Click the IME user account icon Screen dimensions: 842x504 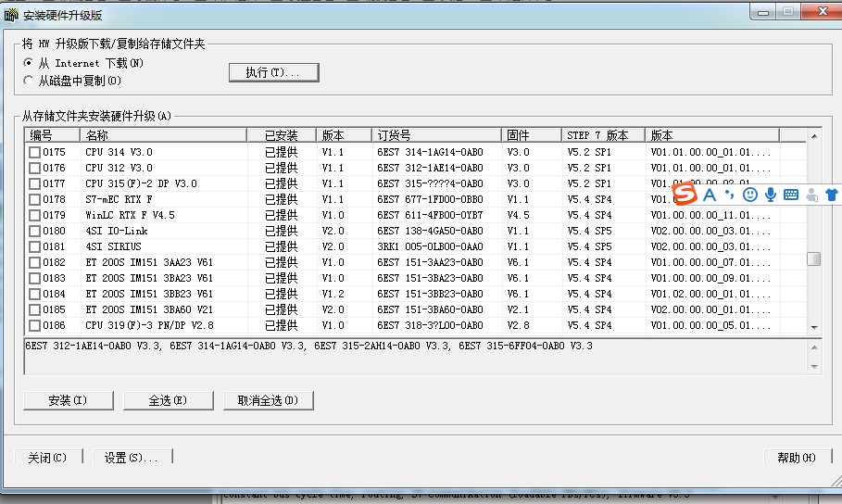811,195
